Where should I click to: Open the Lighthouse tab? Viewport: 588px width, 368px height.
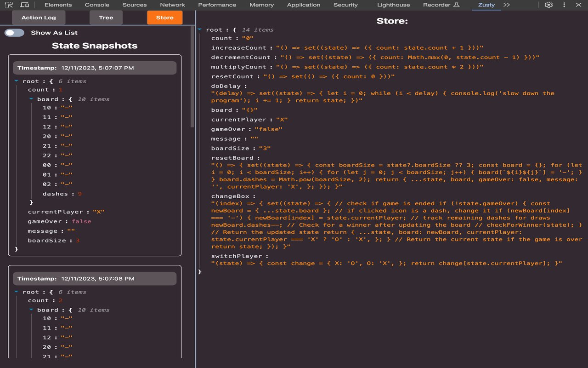(x=394, y=5)
